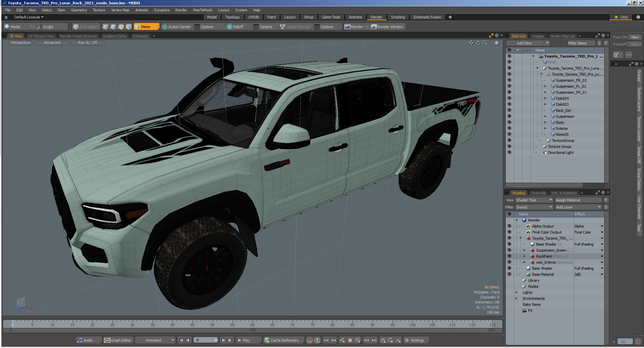Toggle visibility of Interior item
This screenshot has height=348, width=644.
point(509,128)
